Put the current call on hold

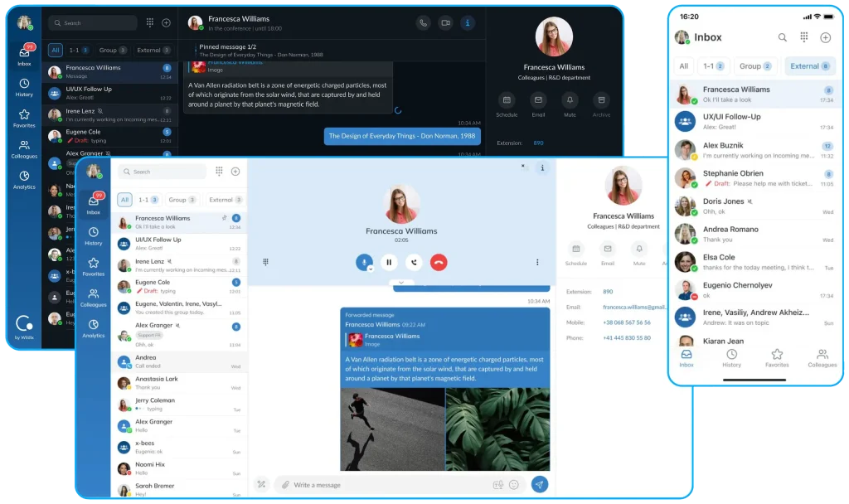[389, 262]
